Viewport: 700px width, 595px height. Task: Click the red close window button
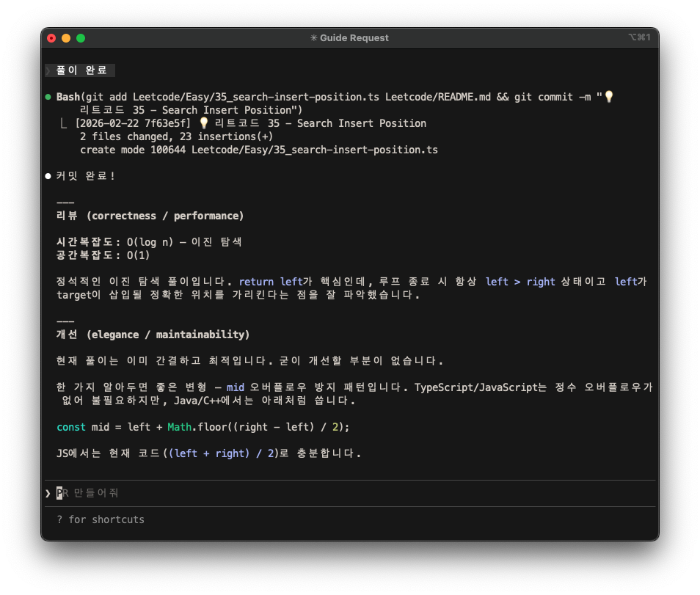coord(51,38)
